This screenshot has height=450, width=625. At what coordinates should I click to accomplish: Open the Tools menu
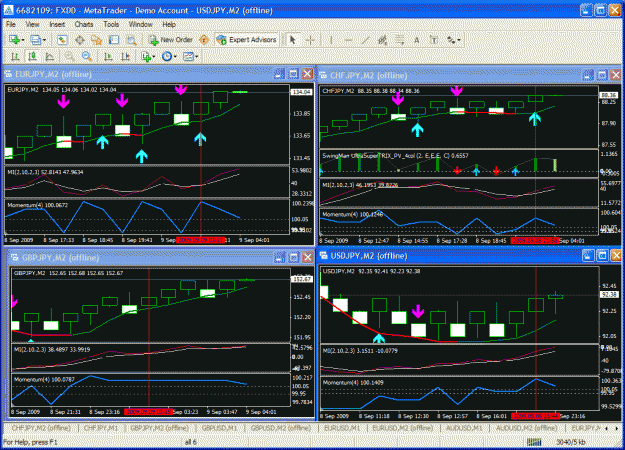[x=111, y=24]
